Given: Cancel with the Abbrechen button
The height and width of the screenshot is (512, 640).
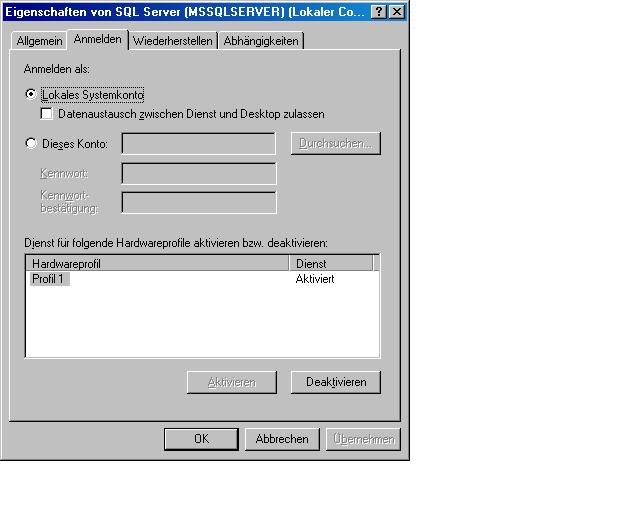Looking at the screenshot, I should pyautogui.click(x=282, y=439).
